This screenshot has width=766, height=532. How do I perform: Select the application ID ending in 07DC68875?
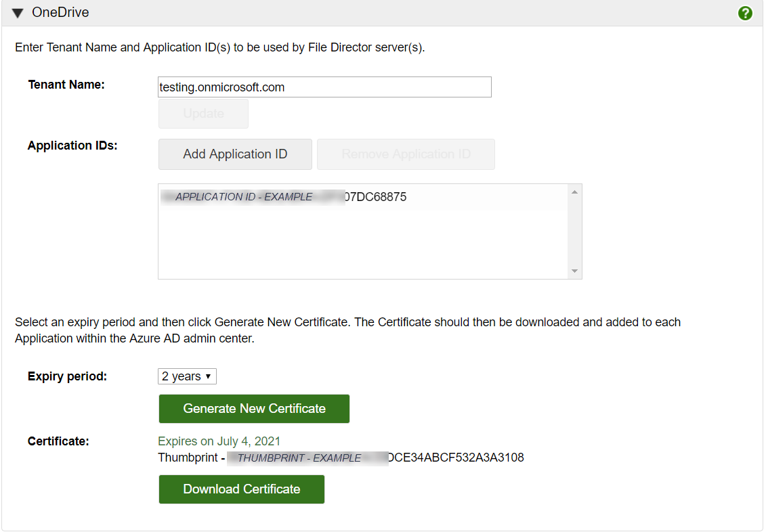tap(284, 197)
